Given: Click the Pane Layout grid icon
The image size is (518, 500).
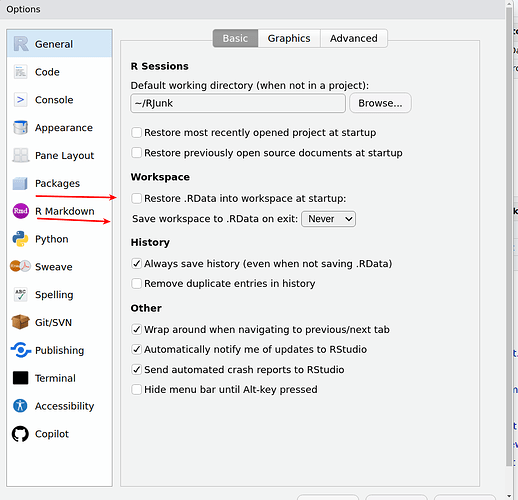Looking at the screenshot, I should 20,155.
